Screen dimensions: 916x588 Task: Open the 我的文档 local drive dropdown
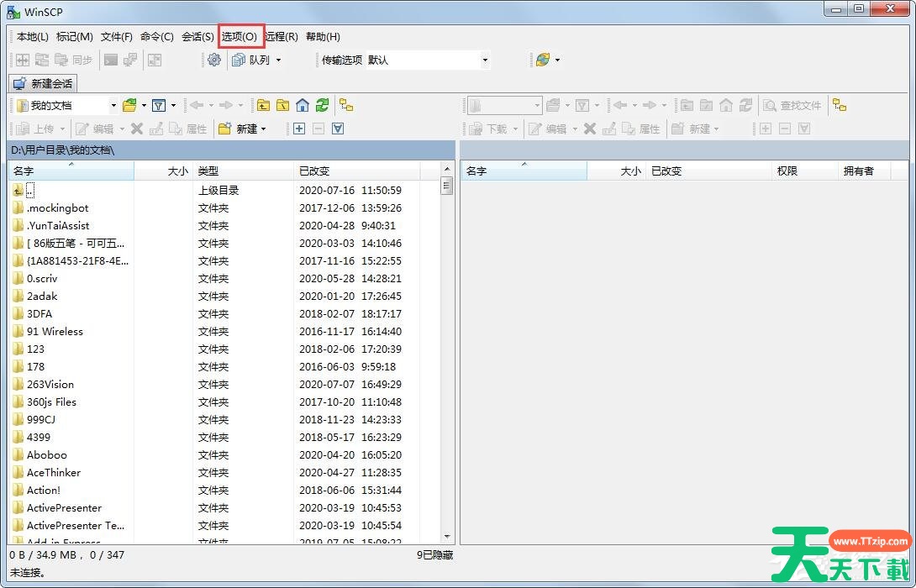pos(113,106)
